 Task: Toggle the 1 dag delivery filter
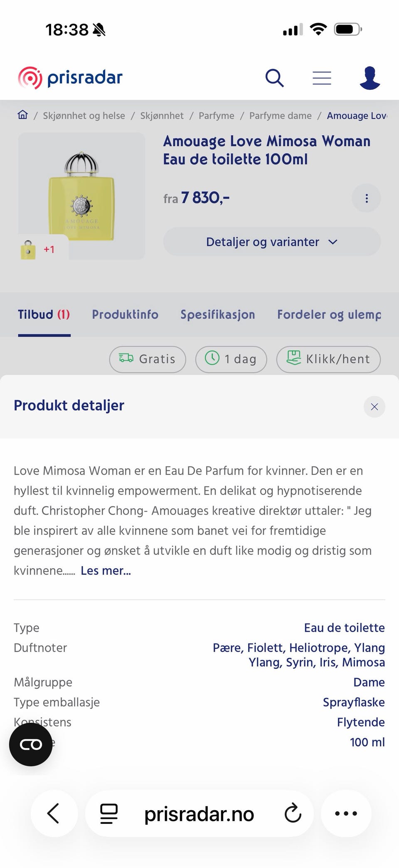click(x=231, y=359)
